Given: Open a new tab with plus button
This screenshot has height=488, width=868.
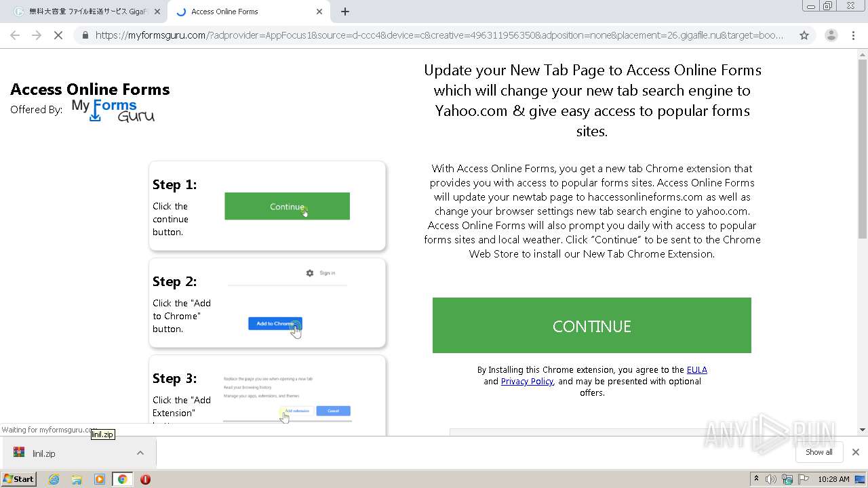Looking at the screenshot, I should coord(345,12).
